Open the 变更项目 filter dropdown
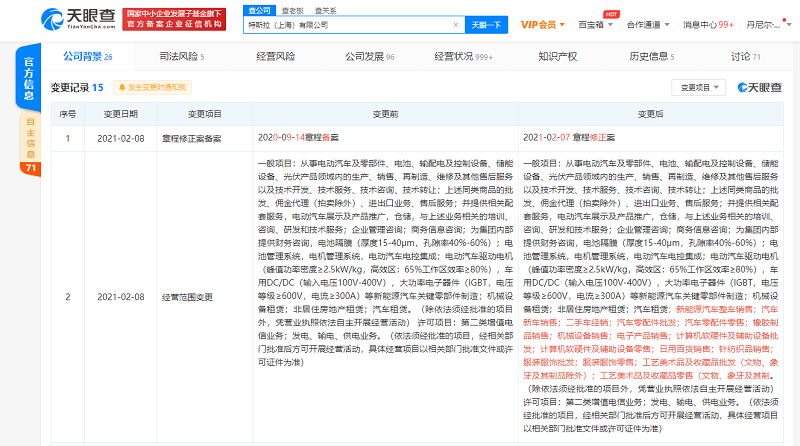The width and height of the screenshot is (800, 446). (x=698, y=87)
